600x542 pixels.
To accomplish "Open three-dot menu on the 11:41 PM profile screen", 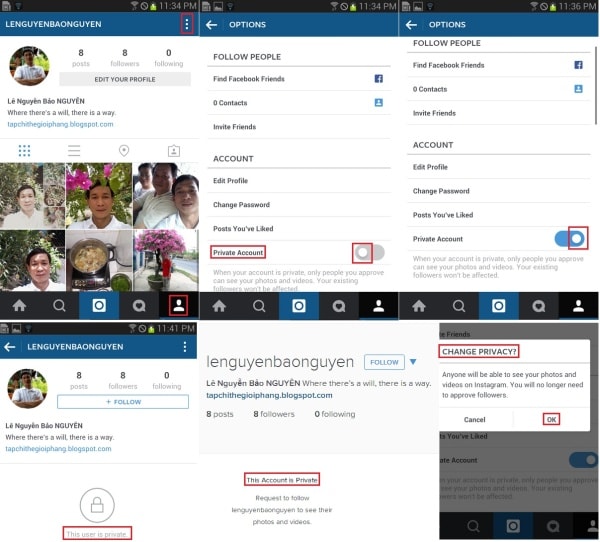I will click(x=185, y=347).
